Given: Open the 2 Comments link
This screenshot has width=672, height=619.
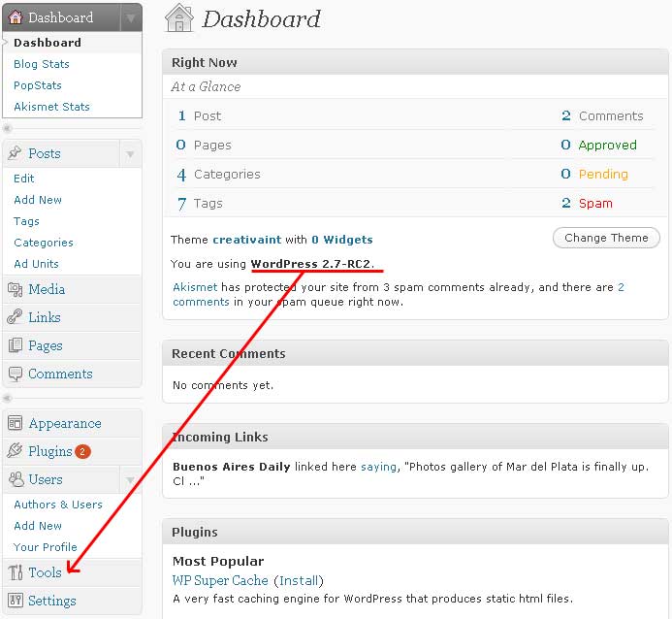Looking at the screenshot, I should pyautogui.click(x=565, y=115).
